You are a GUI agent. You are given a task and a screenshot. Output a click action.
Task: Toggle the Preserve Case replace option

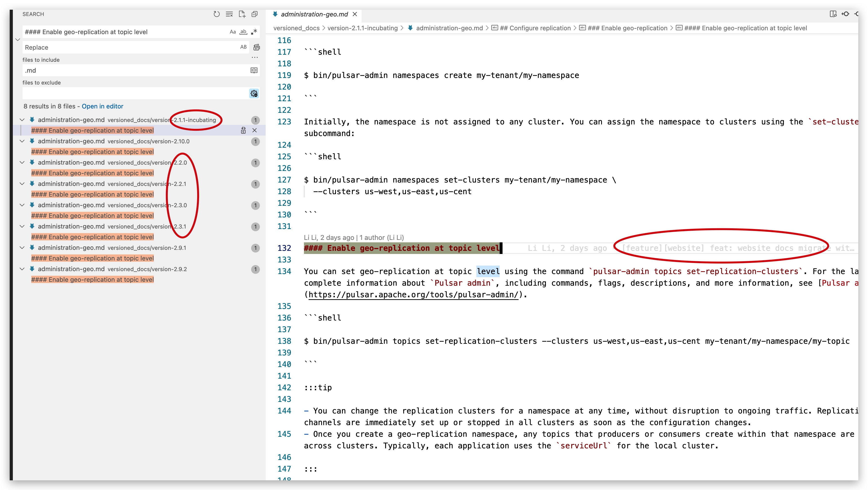pyautogui.click(x=243, y=47)
